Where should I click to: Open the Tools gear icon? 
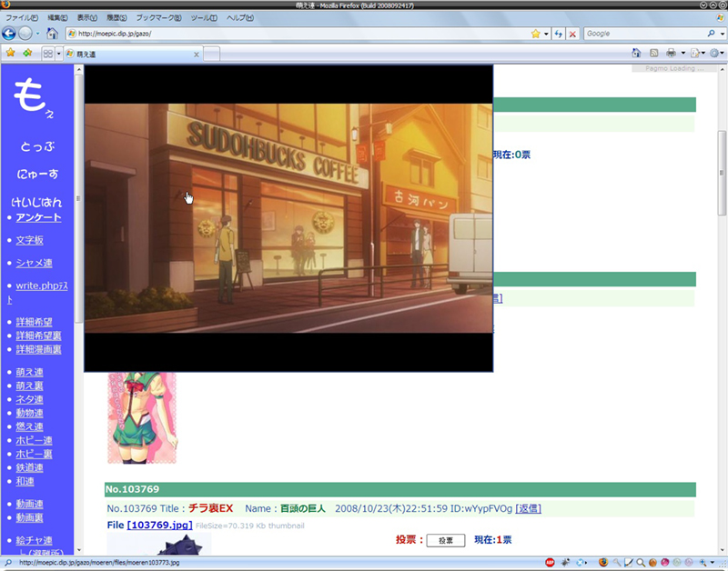(714, 53)
